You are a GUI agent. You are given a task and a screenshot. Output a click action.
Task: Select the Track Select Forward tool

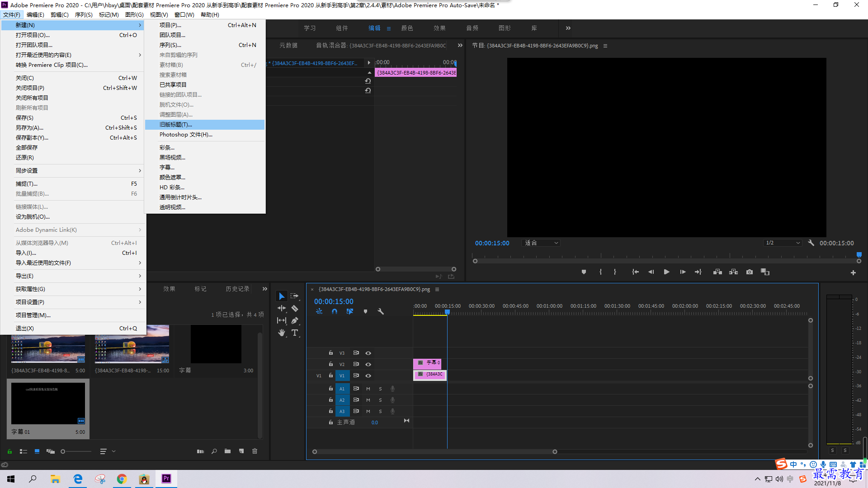(x=295, y=296)
